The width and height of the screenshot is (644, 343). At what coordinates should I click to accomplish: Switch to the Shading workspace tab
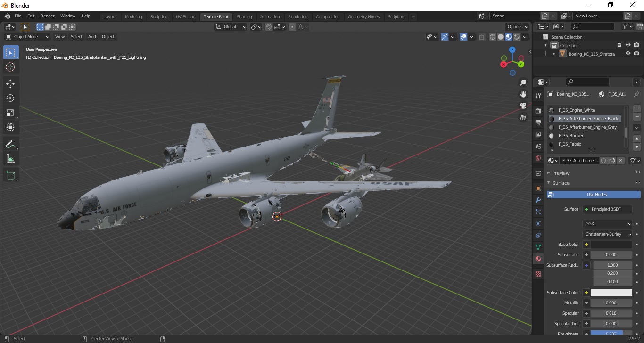[244, 16]
